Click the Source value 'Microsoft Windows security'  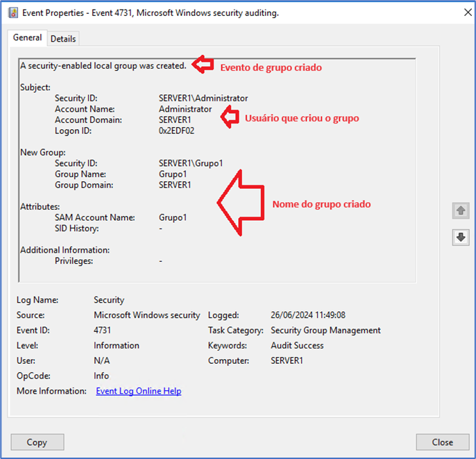146,315
